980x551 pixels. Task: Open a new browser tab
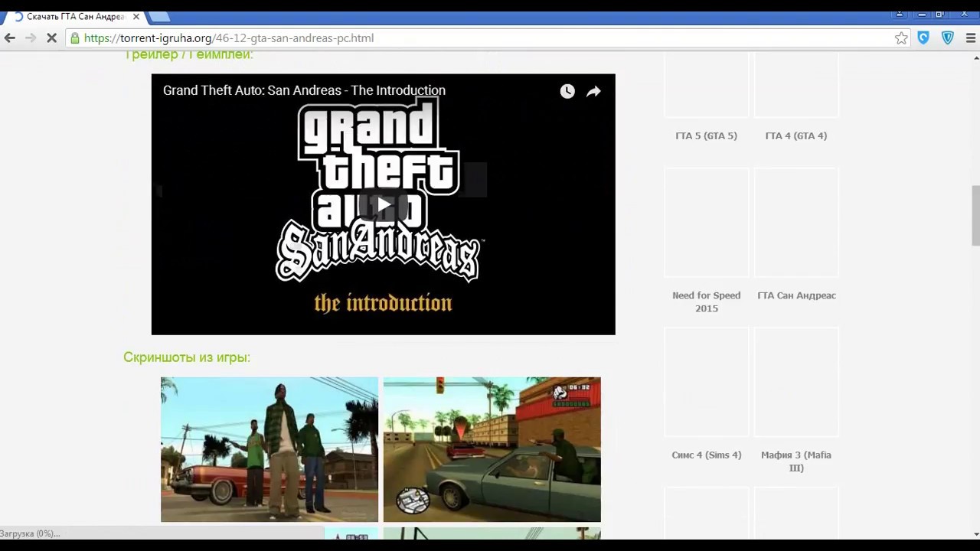[159, 16]
